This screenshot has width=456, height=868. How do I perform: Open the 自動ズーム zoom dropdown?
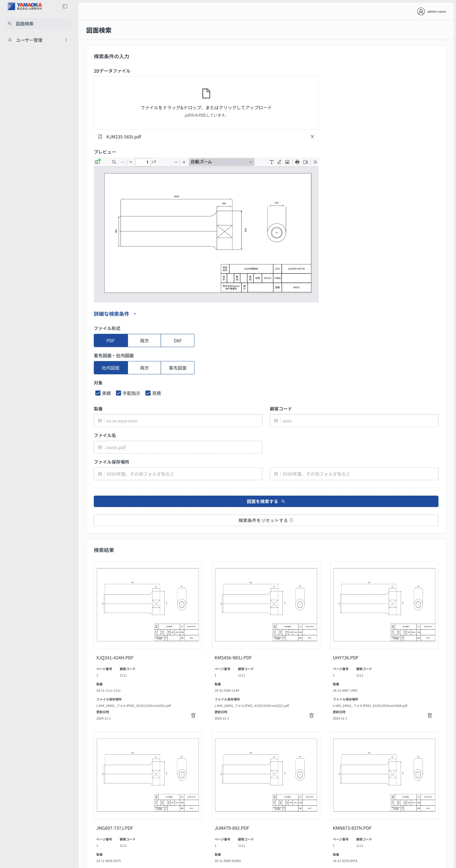(x=221, y=162)
